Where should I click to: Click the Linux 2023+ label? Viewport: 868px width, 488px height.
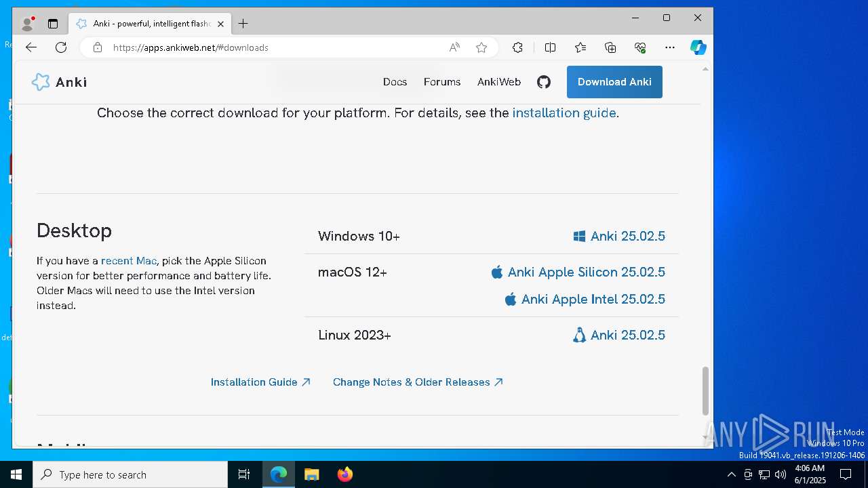click(355, 335)
